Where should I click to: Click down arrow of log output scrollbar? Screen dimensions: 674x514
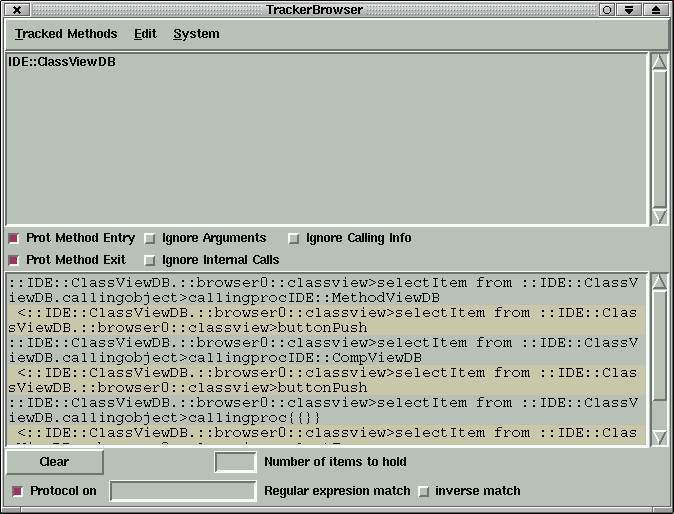pos(659,436)
